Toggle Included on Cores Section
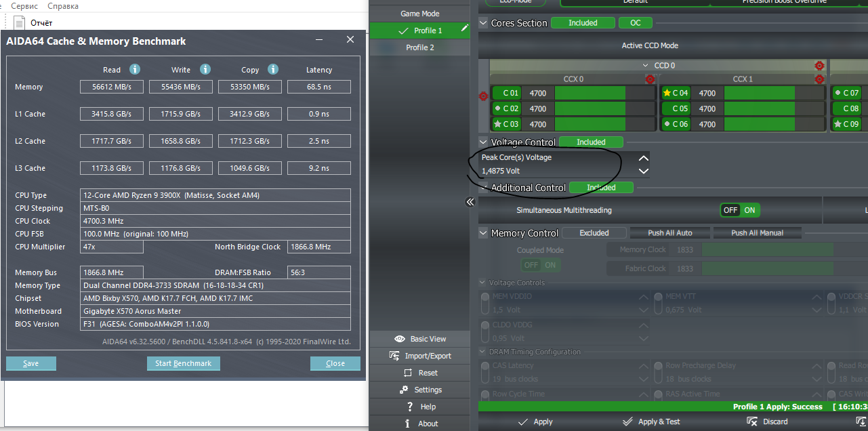868x431 pixels. coord(583,23)
